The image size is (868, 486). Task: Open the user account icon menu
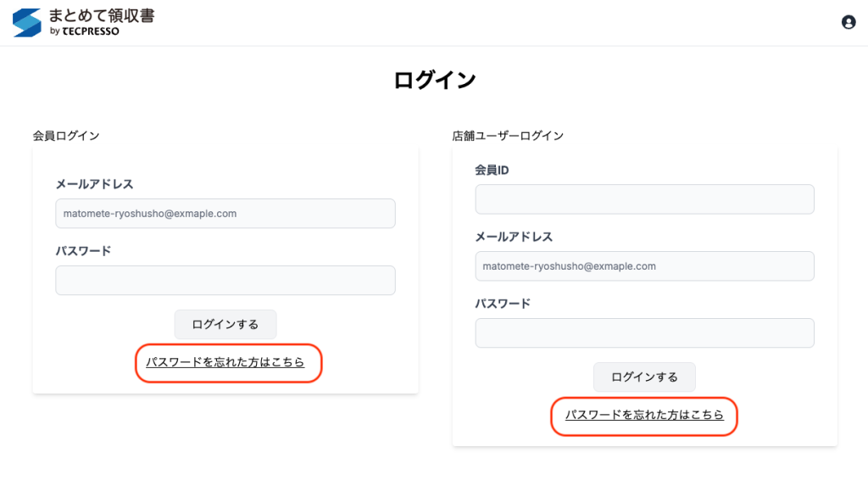click(x=848, y=22)
